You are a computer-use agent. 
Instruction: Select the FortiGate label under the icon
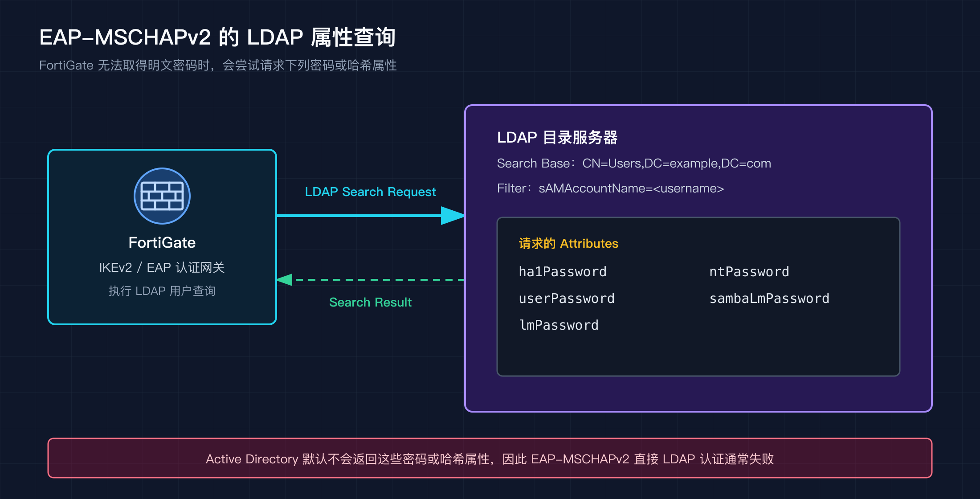(x=162, y=242)
